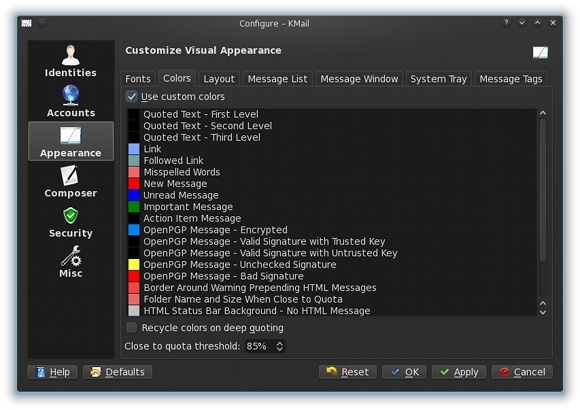Click the Apply button

pyautogui.click(x=459, y=372)
